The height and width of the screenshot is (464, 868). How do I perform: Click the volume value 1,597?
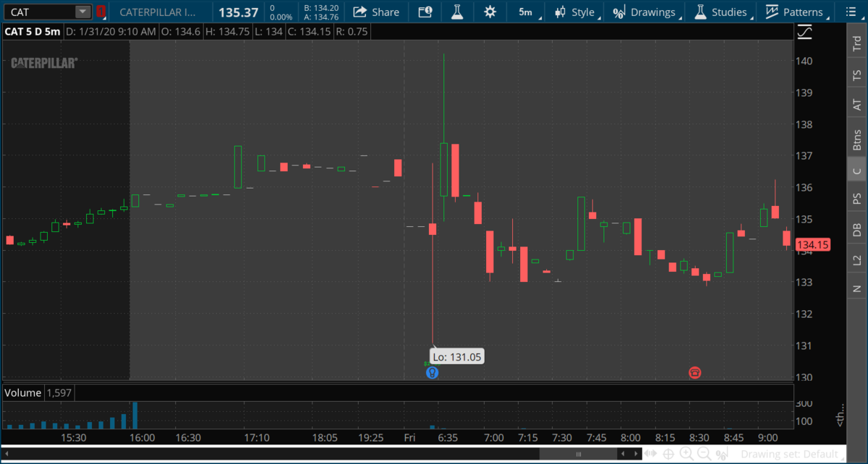[x=59, y=392]
